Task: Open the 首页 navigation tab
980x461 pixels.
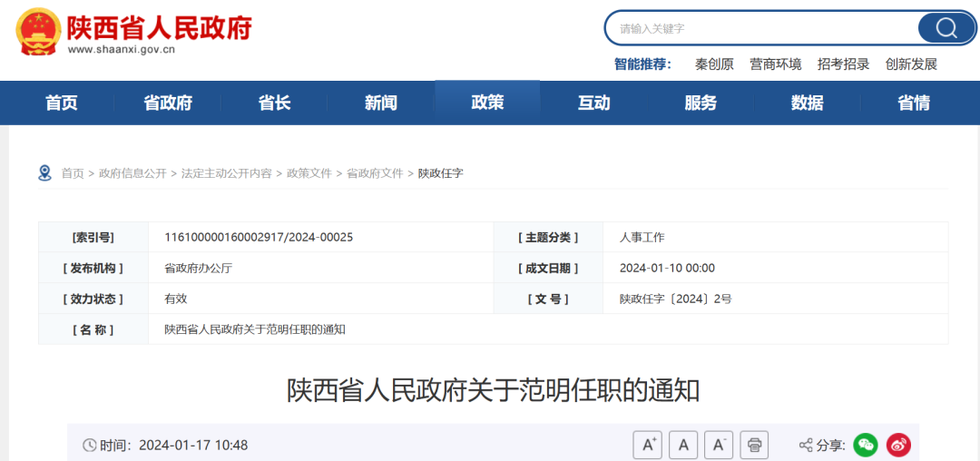Action: pos(62,103)
